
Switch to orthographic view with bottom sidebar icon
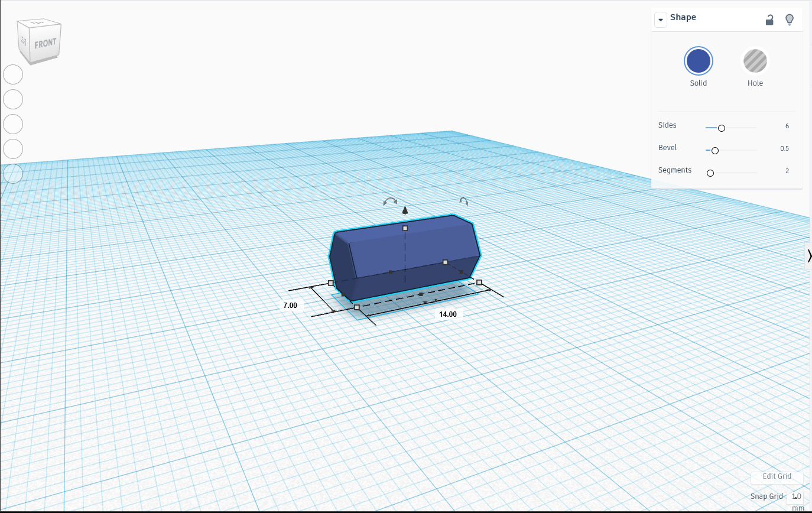point(13,173)
